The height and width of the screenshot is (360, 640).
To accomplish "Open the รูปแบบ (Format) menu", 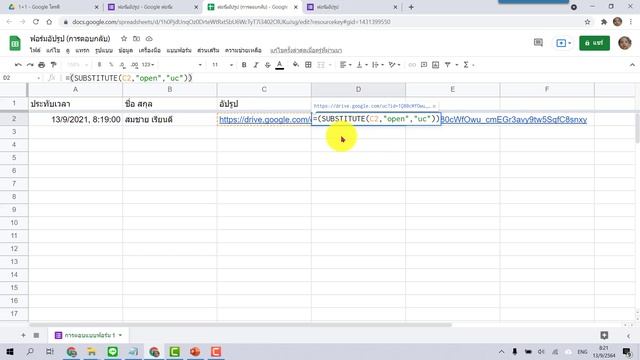I will click(104, 51).
